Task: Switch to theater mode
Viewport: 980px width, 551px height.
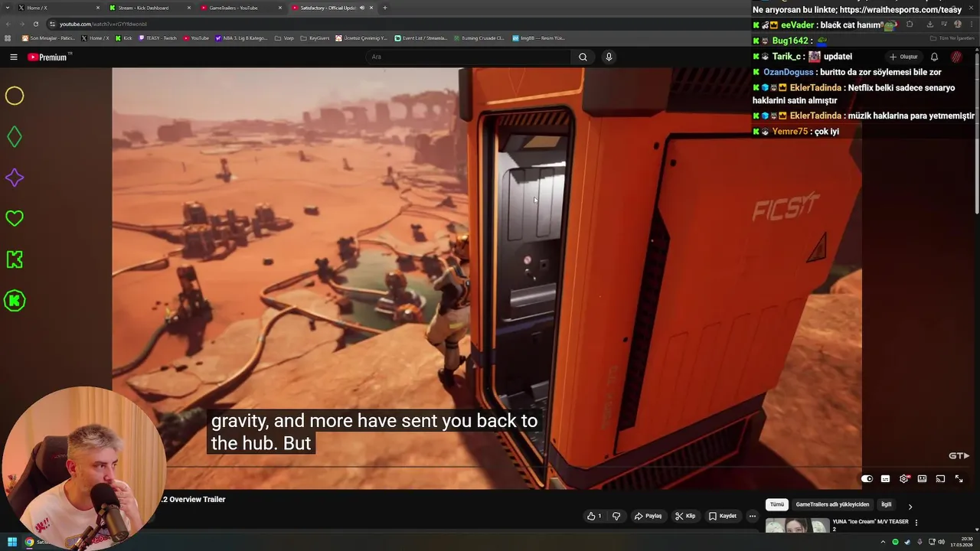Action: (x=922, y=479)
